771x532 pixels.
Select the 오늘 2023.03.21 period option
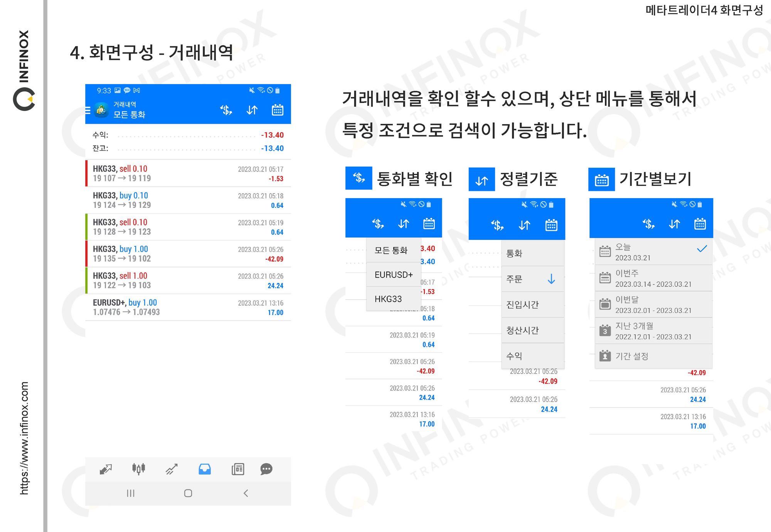click(653, 252)
